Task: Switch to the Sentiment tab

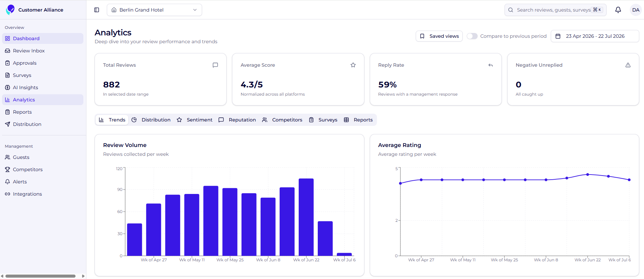Action: click(x=195, y=120)
